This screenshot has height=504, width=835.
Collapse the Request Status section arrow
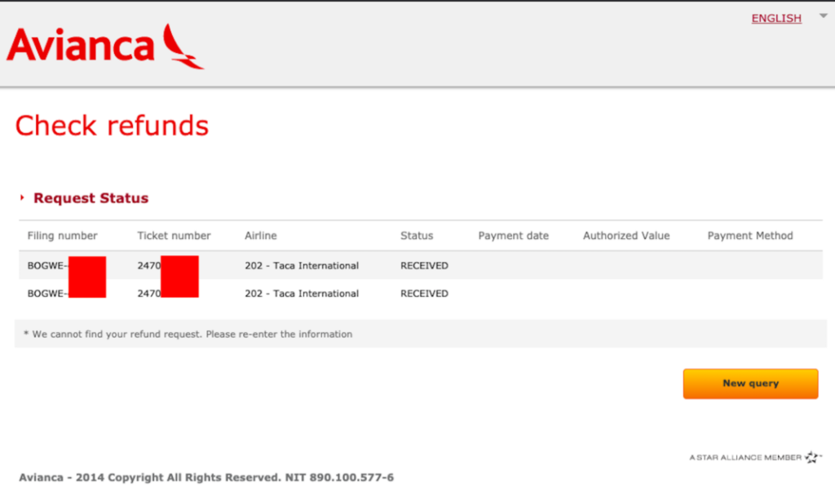click(22, 197)
